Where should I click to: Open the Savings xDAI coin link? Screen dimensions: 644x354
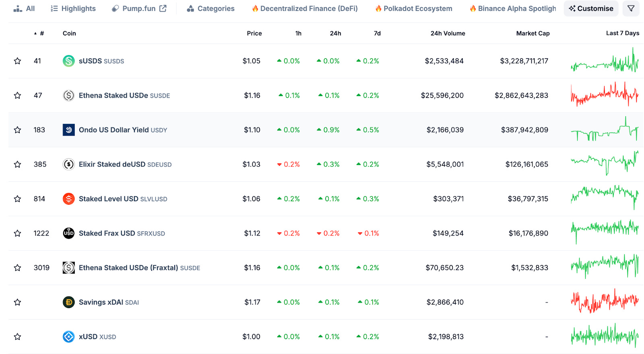[x=109, y=302]
